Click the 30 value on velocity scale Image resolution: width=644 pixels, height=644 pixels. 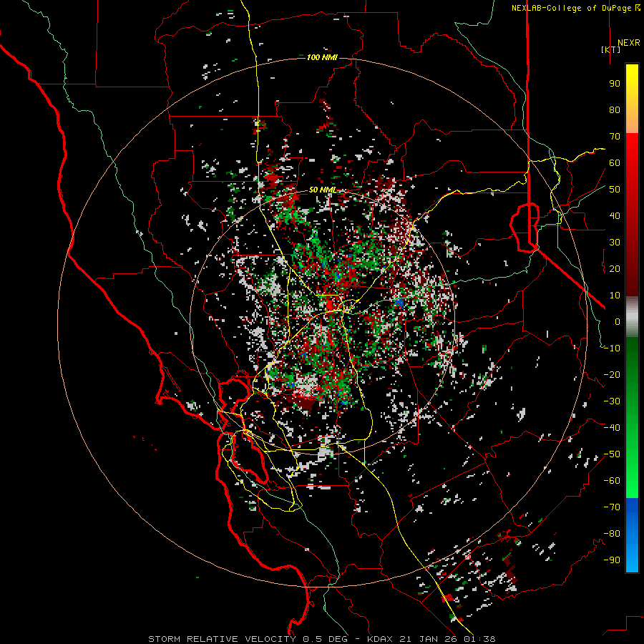pyautogui.click(x=615, y=243)
